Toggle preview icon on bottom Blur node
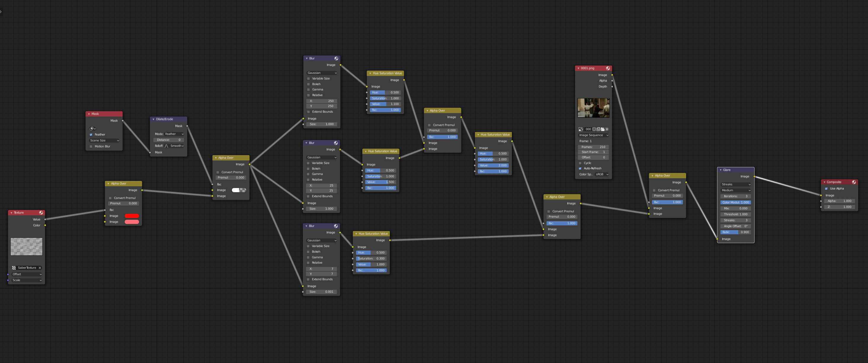The width and height of the screenshot is (868, 363). 336,226
